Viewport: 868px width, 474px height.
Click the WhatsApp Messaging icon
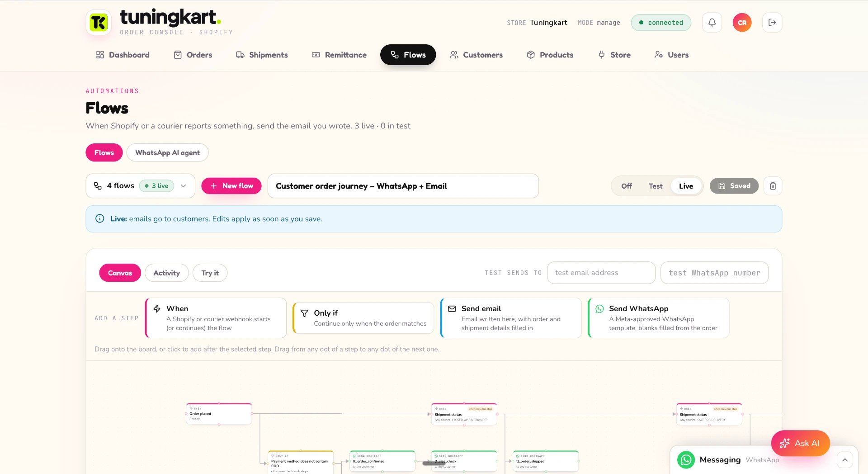(x=686, y=460)
